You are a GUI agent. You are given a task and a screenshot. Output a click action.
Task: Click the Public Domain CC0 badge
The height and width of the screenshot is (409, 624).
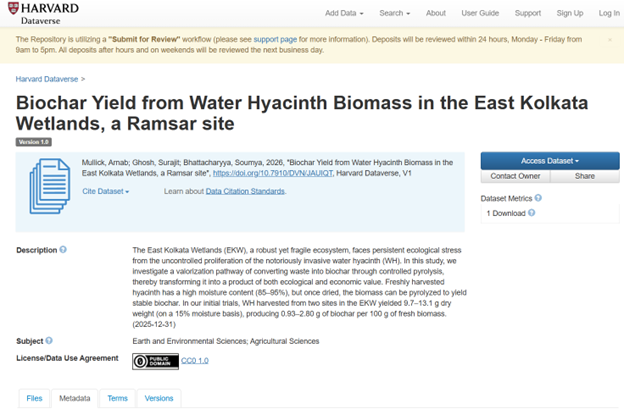pyautogui.click(x=156, y=361)
